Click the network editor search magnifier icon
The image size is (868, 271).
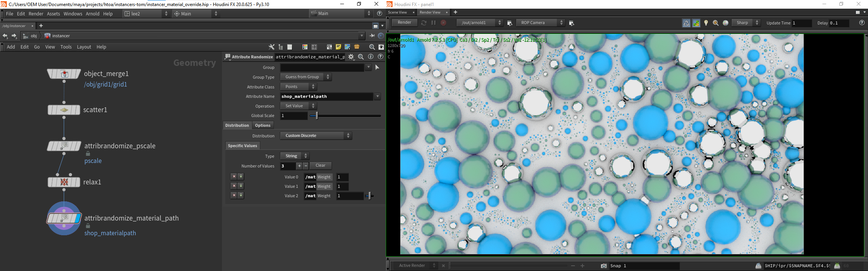pos(372,47)
